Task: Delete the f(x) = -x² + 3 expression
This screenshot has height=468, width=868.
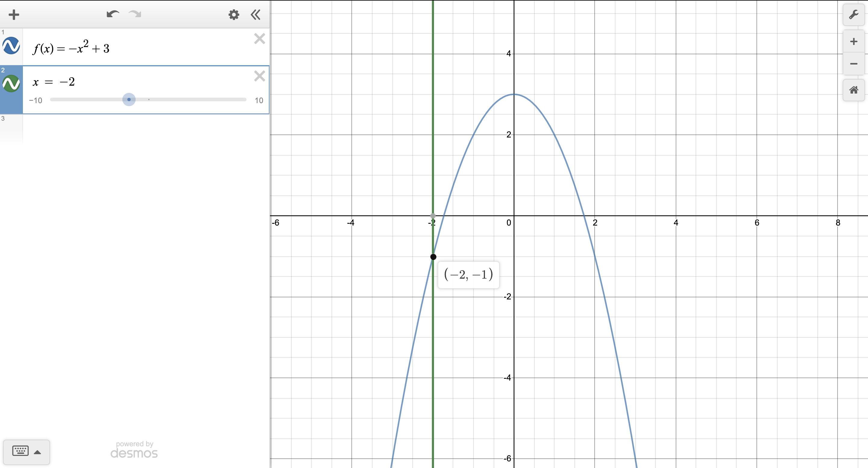Action: tap(259, 39)
